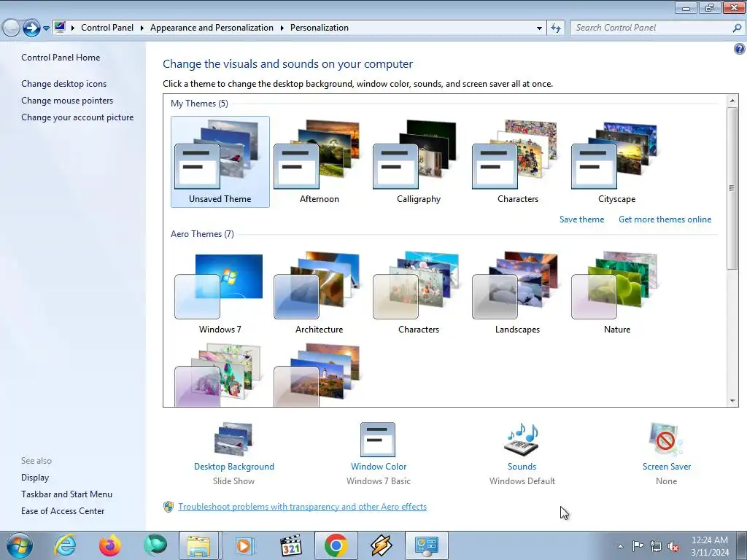This screenshot has height=560, width=747.
Task: Open Media Player Classic 321 icon
Action: [290, 545]
